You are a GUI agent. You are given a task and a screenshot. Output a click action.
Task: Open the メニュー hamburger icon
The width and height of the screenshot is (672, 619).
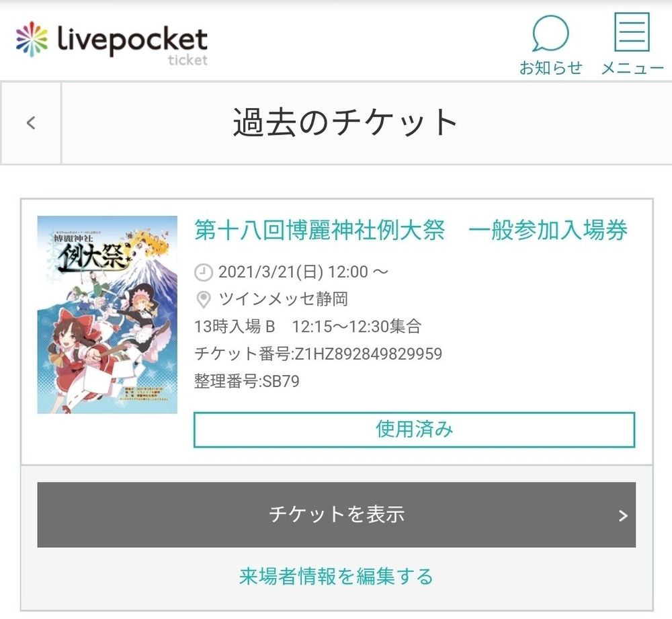click(x=632, y=32)
